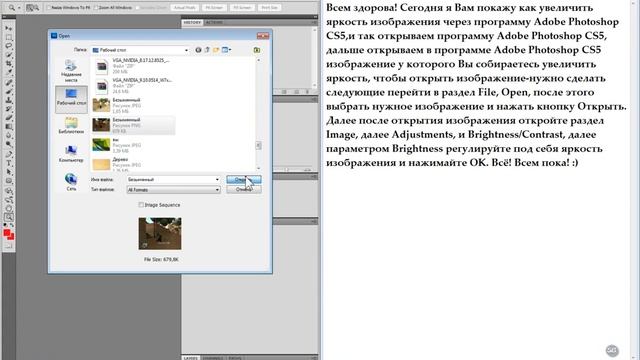Select the Clone Stamp tool
The image size is (640, 360).
click(9, 100)
